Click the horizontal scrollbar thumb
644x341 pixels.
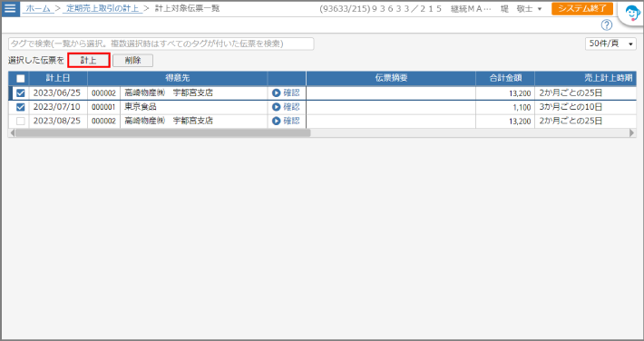coord(162,132)
